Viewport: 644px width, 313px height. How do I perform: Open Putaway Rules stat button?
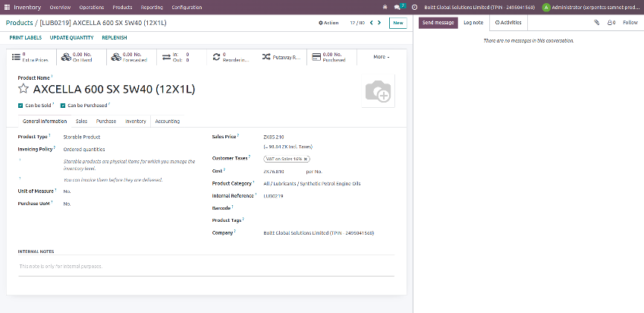tap(281, 57)
